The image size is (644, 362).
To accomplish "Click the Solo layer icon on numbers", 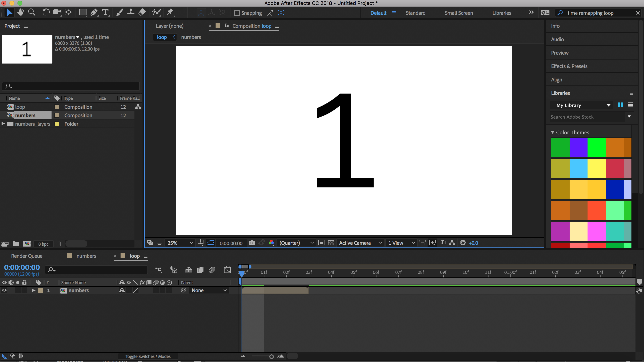I will pos(16,290).
